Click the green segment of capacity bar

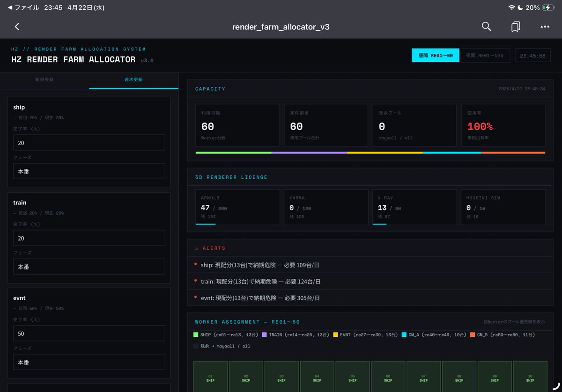point(234,152)
